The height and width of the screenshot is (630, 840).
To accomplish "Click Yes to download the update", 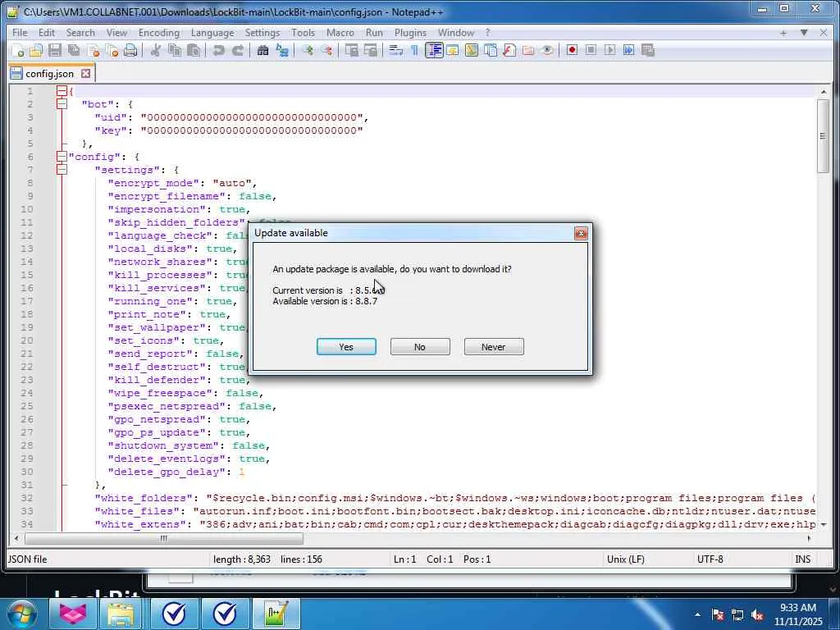I will pos(346,347).
